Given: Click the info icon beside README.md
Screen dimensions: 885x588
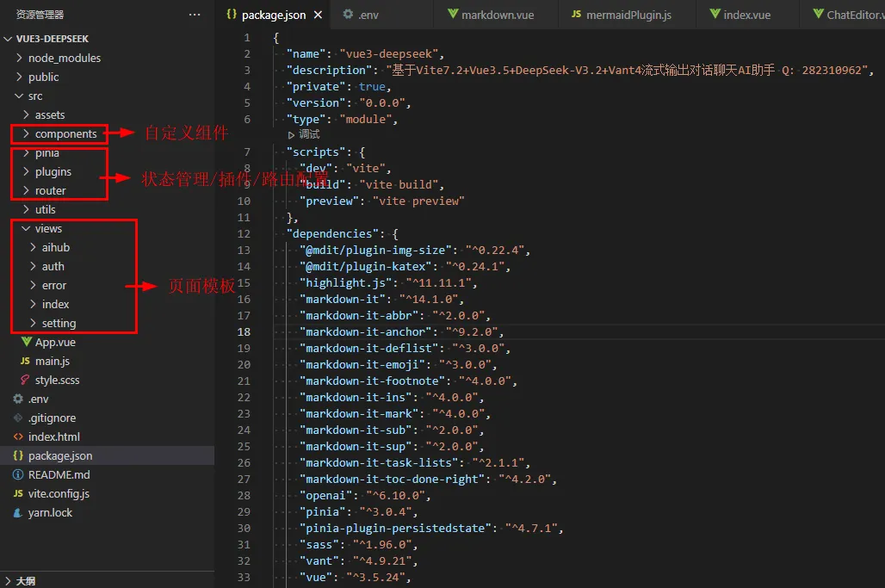Looking at the screenshot, I should (19, 474).
